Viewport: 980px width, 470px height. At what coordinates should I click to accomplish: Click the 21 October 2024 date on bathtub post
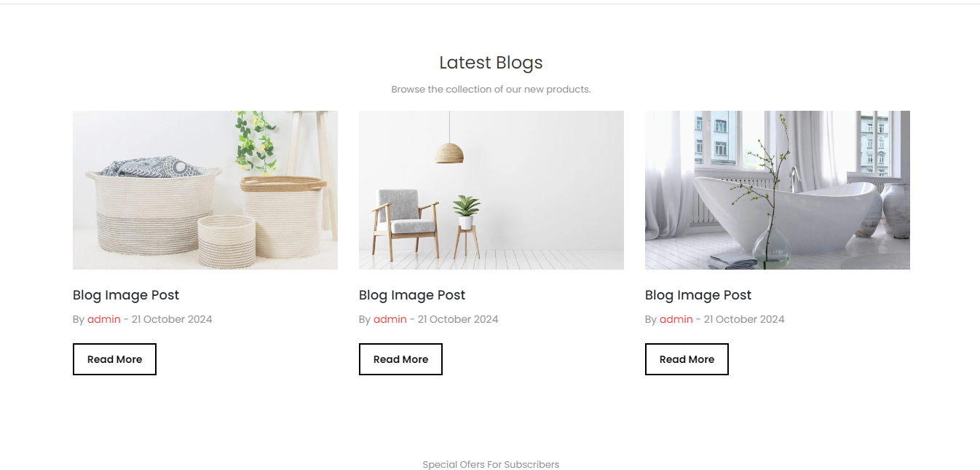point(744,319)
